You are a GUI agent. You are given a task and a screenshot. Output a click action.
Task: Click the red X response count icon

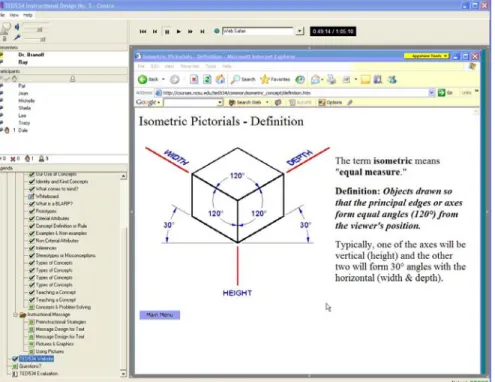(x=13, y=159)
